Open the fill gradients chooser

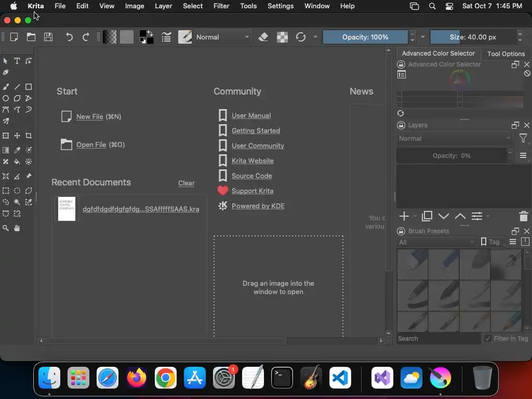pos(110,37)
